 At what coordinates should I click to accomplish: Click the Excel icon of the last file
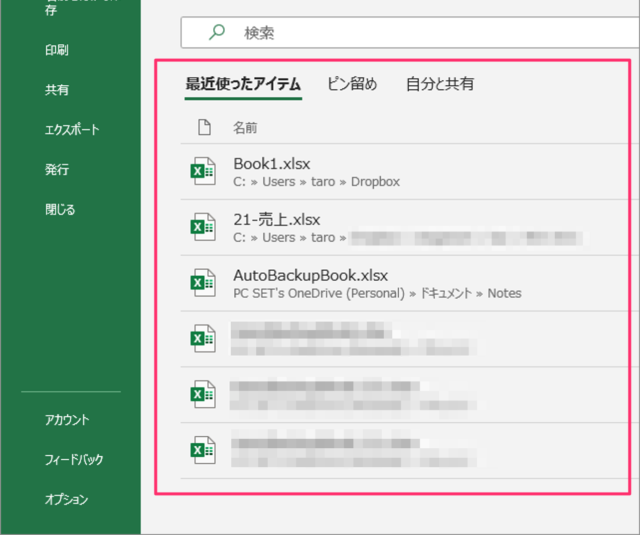(203, 450)
